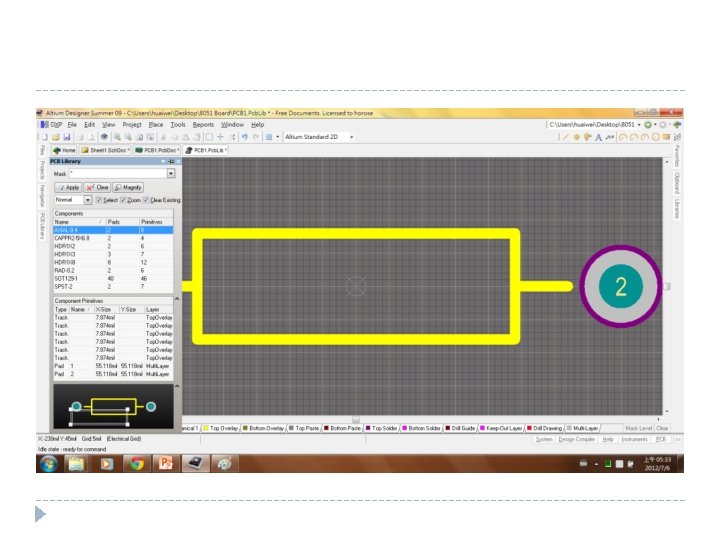720x540 pixels.
Task: Click the green navigate back arrow icon
Action: coord(648,124)
